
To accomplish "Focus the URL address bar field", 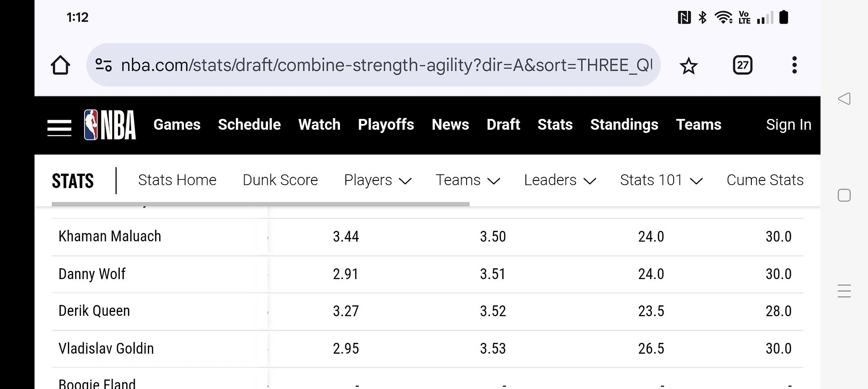I will pyautogui.click(x=387, y=65).
